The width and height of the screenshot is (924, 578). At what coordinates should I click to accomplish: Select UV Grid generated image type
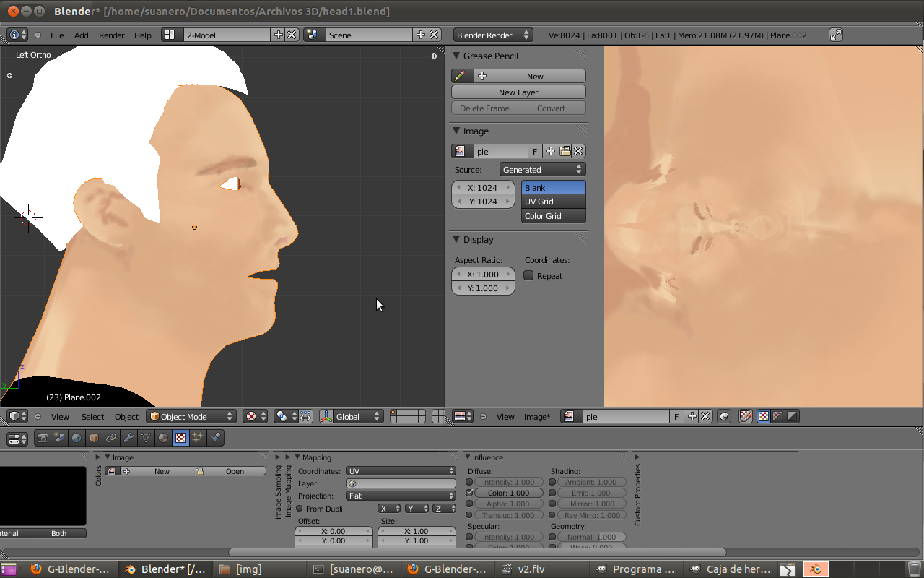(553, 202)
